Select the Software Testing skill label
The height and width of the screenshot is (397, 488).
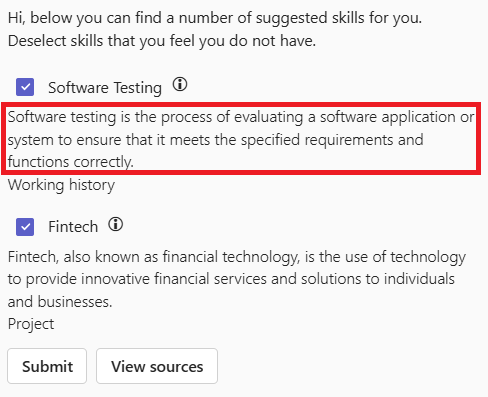click(x=105, y=88)
